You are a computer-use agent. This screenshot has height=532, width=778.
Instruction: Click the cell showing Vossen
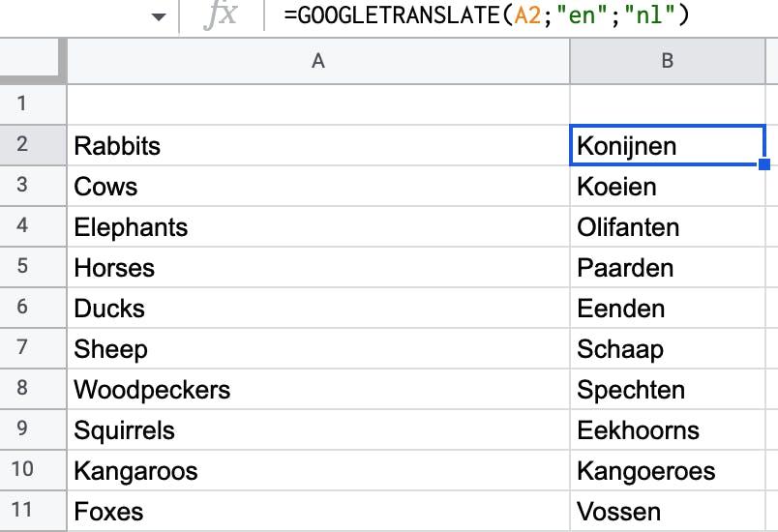(670, 512)
